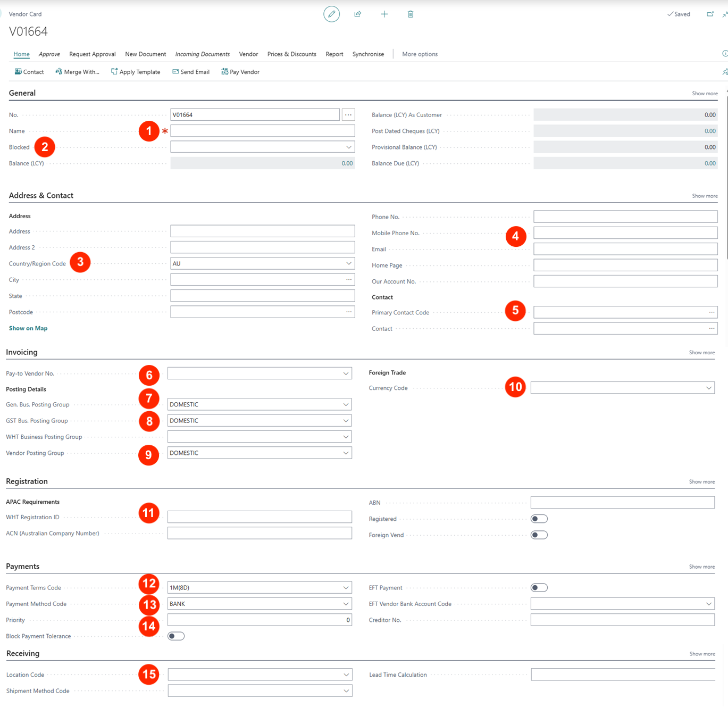Enable the Block Payment Tolerance toggle
The image size is (728, 707).
pyautogui.click(x=176, y=636)
